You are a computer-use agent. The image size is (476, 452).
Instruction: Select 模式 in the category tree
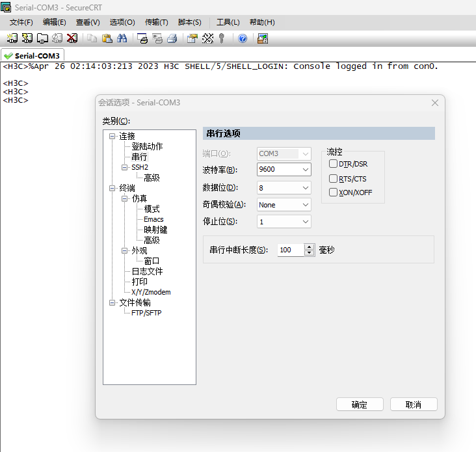(x=152, y=209)
